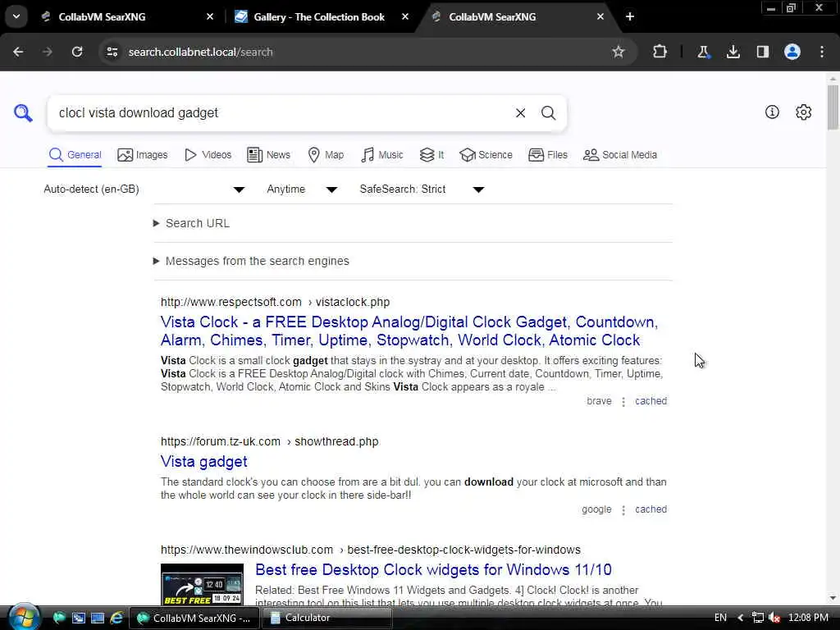840x630 pixels.
Task: Open result options dots next to google
Action: point(623,510)
